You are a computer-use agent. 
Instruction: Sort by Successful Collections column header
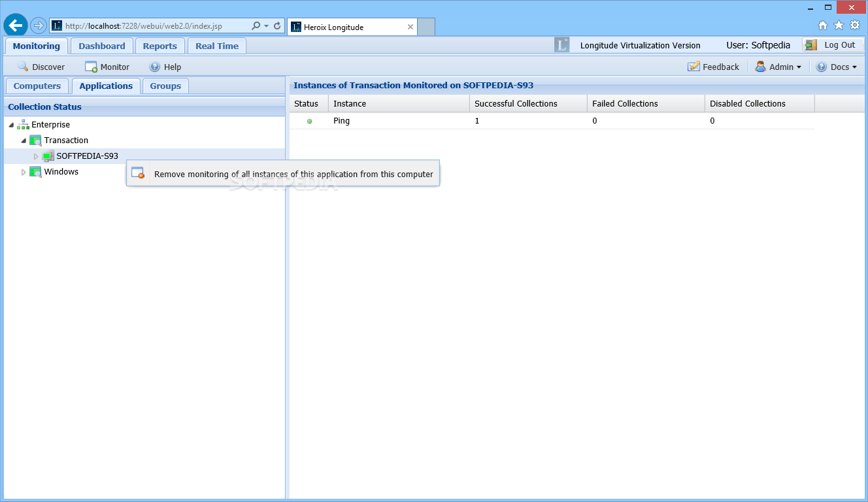(x=528, y=103)
